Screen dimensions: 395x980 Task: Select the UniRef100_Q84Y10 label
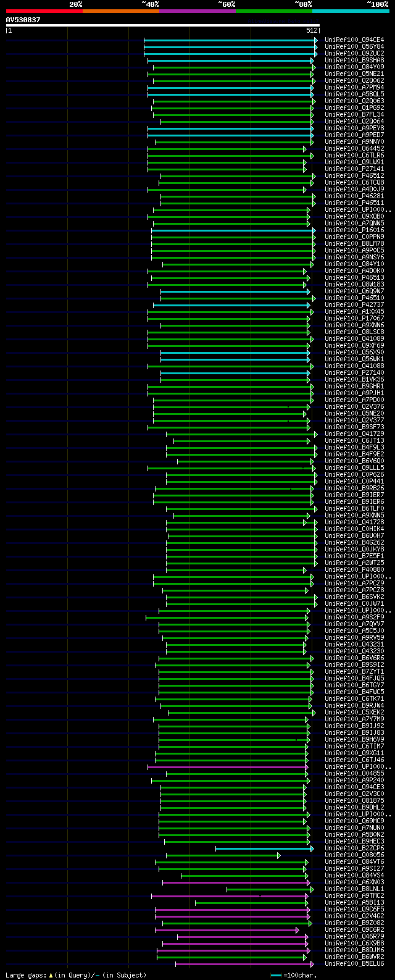pyautogui.click(x=354, y=264)
